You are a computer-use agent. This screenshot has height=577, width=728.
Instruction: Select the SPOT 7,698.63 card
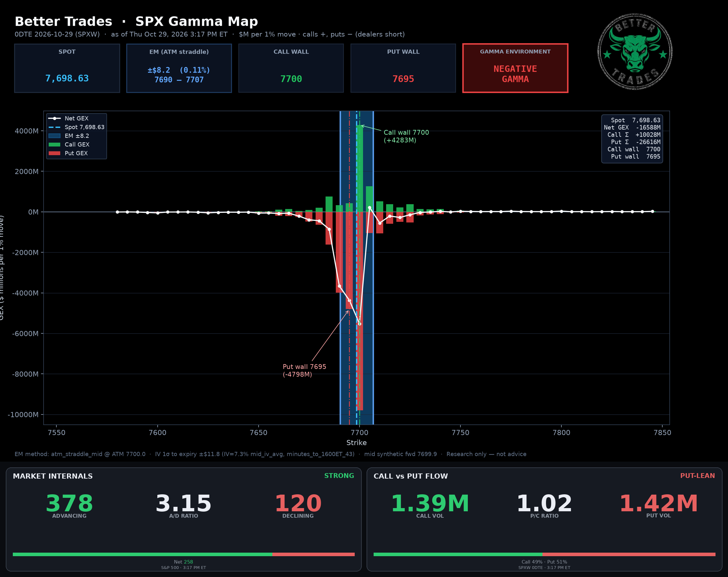click(x=67, y=68)
